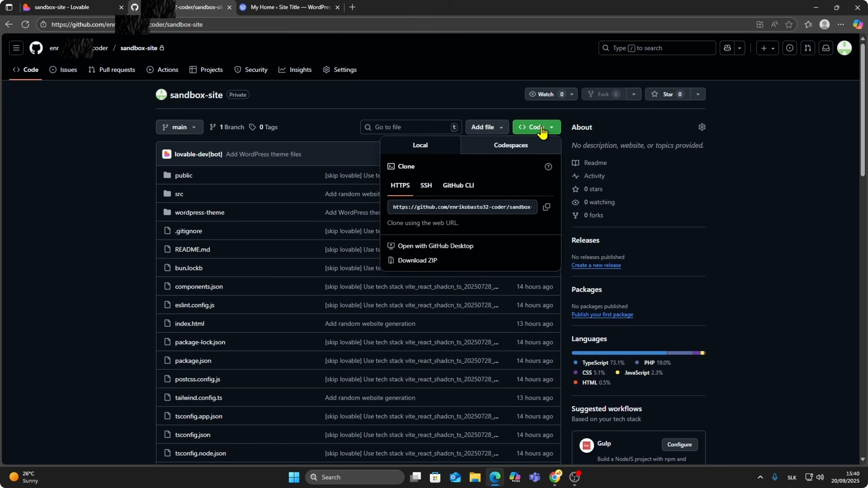Expand the Copilot dropdown arrow in header
This screenshot has width=868, height=488.
[x=740, y=48]
